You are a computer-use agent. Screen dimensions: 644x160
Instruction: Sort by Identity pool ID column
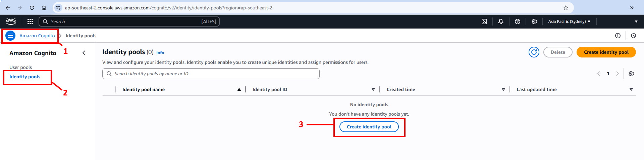(373, 89)
